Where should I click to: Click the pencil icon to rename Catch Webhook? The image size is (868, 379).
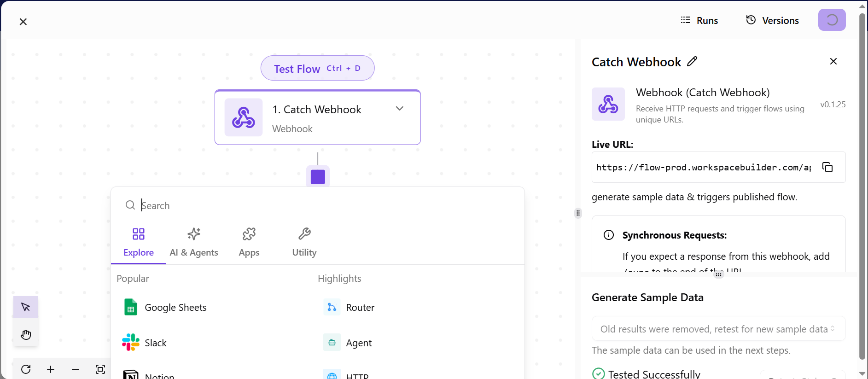pyautogui.click(x=692, y=61)
